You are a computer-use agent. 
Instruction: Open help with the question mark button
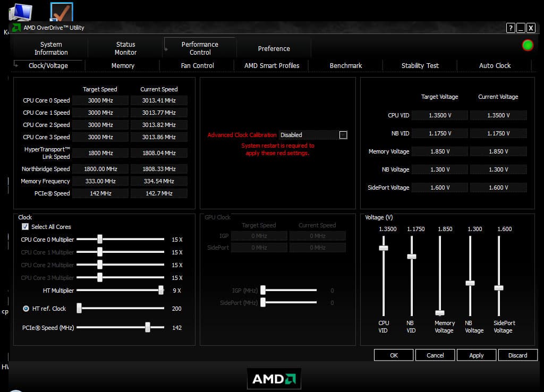(511, 28)
